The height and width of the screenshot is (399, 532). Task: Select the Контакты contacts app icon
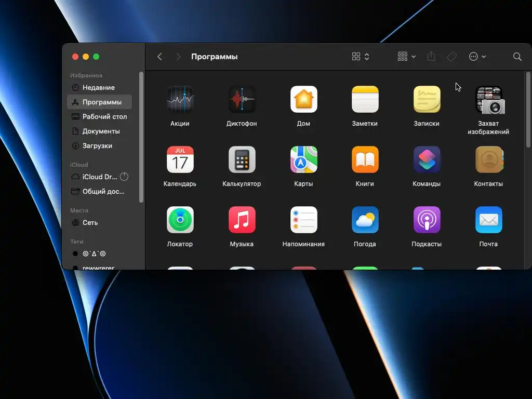(488, 159)
